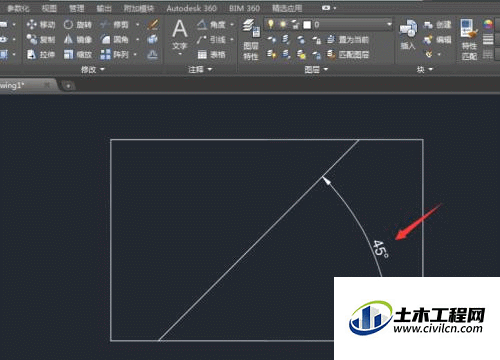This screenshot has width=500, height=360.
Task: Open the Leader (引线) dropdown arrow
Action: coord(232,40)
